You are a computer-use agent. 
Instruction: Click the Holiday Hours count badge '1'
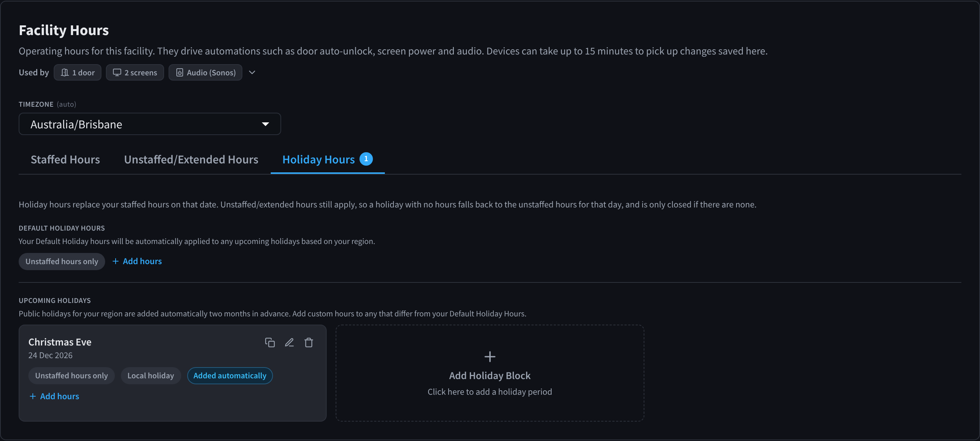point(366,159)
